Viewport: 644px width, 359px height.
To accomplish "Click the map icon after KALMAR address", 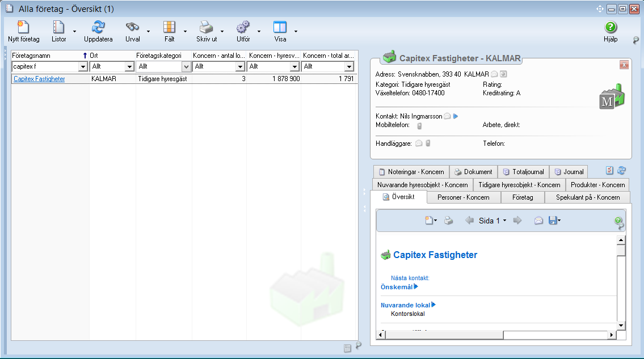I will click(x=503, y=74).
